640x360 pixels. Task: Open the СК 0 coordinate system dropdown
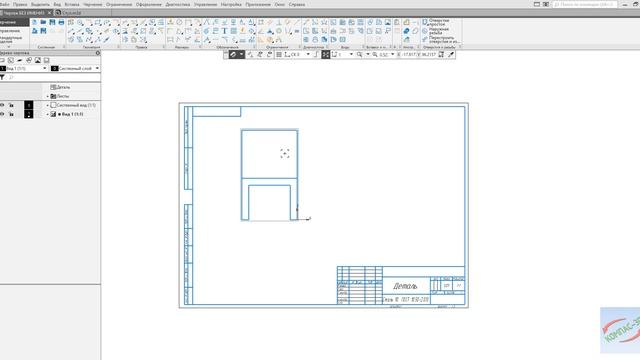[308, 54]
